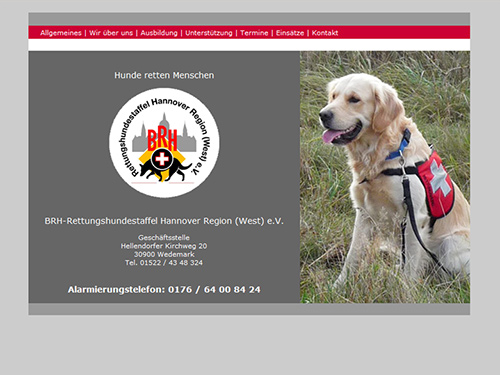Select the 'Hunde retten Menschen' slogan
The image size is (500, 375).
[x=164, y=75]
